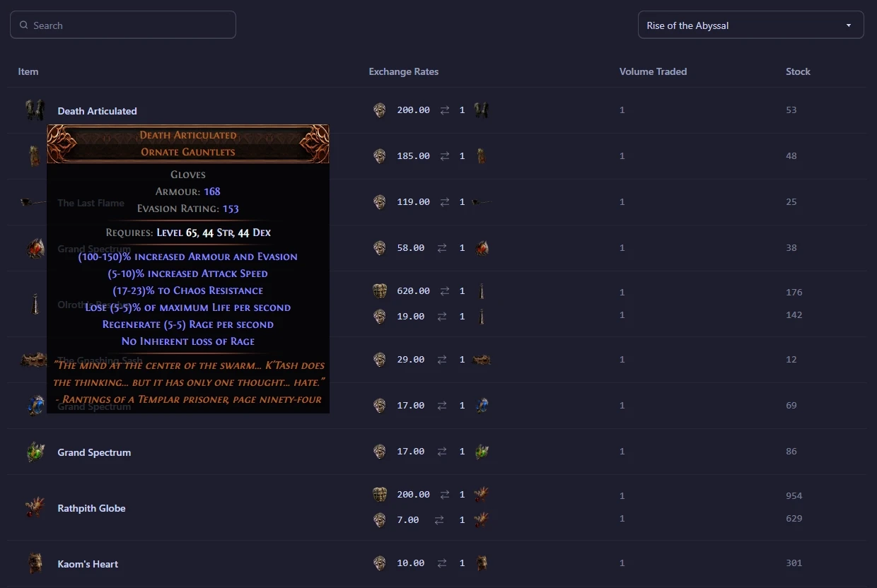The height and width of the screenshot is (588, 877).
Task: Click the Death Articulated gauntlets item icon
Action: click(x=35, y=110)
